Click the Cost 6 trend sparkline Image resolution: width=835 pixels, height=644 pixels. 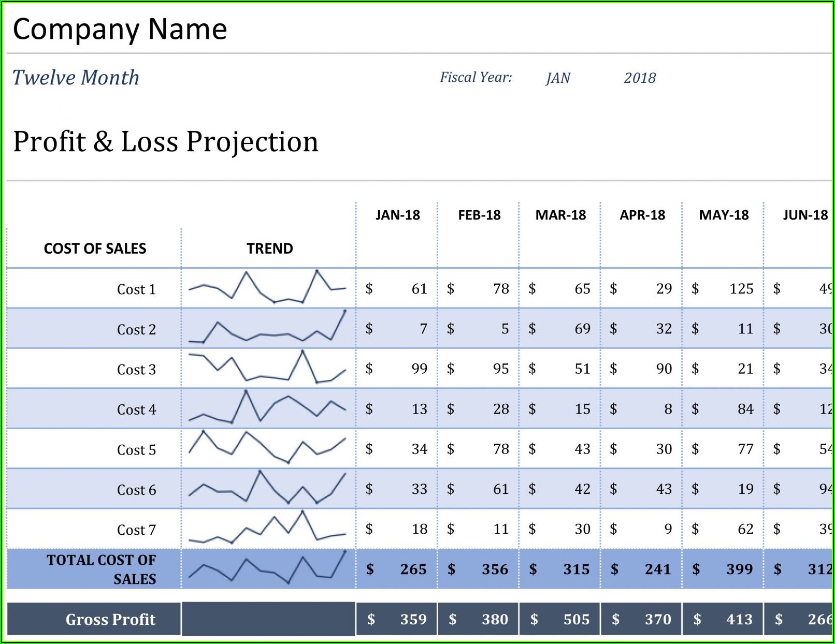pyautogui.click(x=267, y=488)
